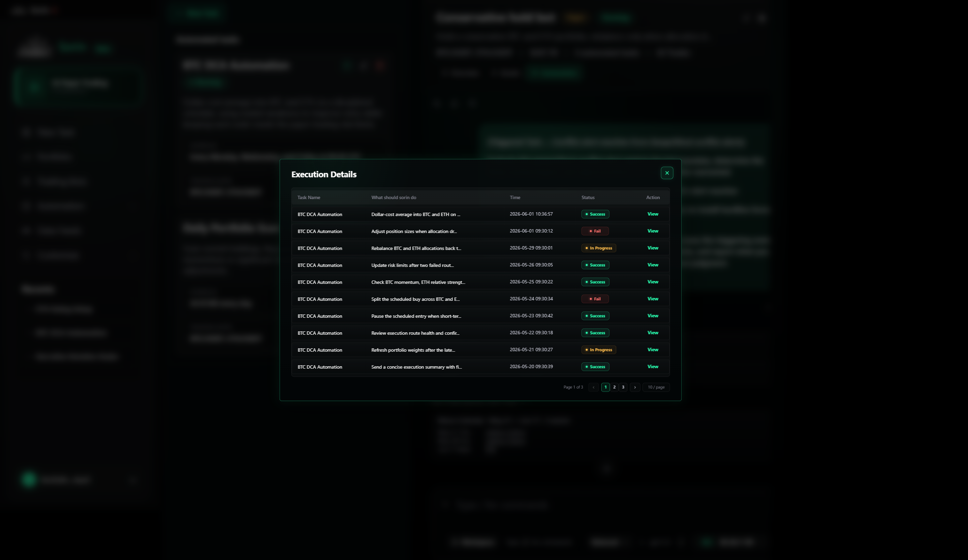The height and width of the screenshot is (560, 968).
Task: Open the '10 / page' size dropdown
Action: 656,387
